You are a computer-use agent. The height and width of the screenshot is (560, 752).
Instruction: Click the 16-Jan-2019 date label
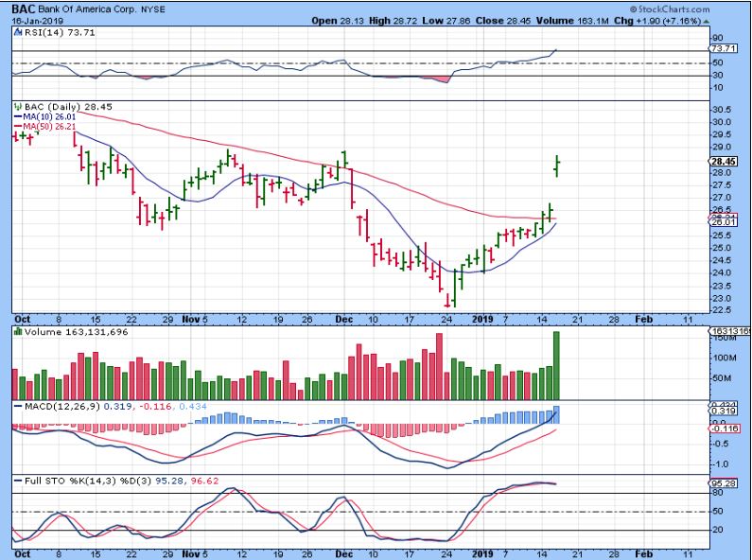37,21
